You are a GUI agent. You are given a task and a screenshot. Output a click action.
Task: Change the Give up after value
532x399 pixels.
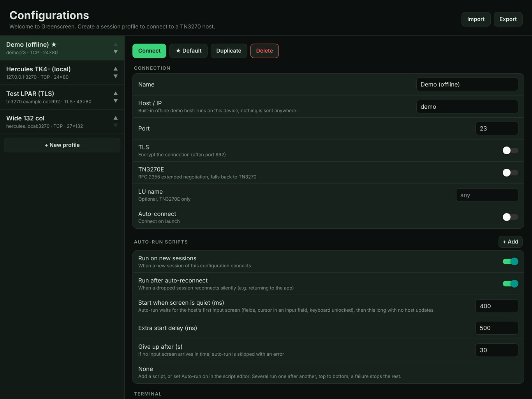point(497,350)
